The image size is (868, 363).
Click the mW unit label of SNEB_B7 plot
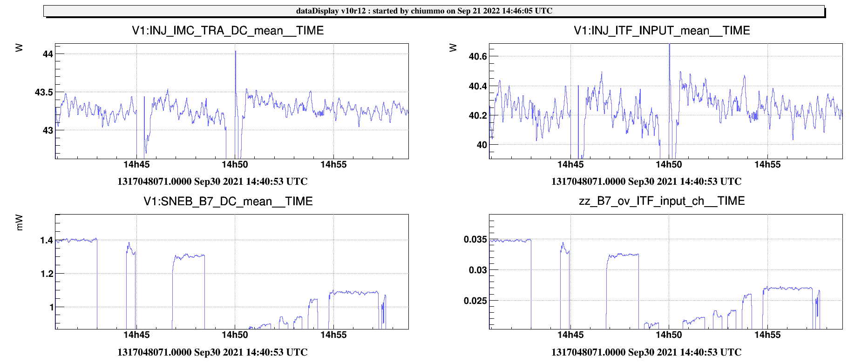pyautogui.click(x=19, y=222)
